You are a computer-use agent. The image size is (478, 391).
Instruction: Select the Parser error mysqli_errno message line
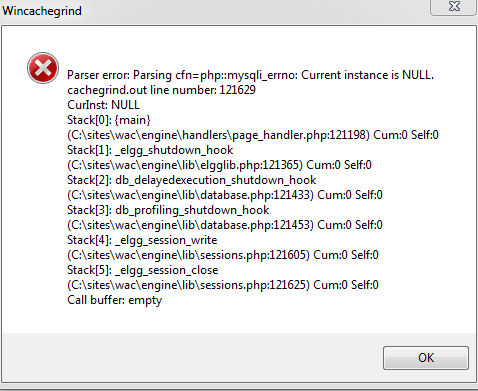tap(250, 75)
